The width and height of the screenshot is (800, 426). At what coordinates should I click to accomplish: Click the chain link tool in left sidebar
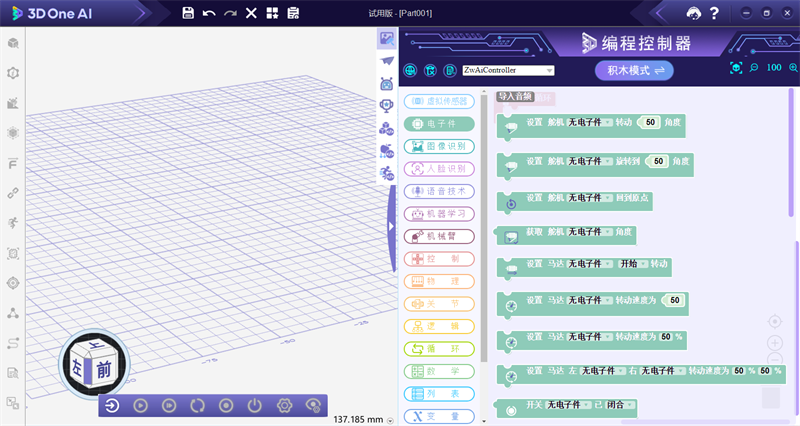coord(13,193)
